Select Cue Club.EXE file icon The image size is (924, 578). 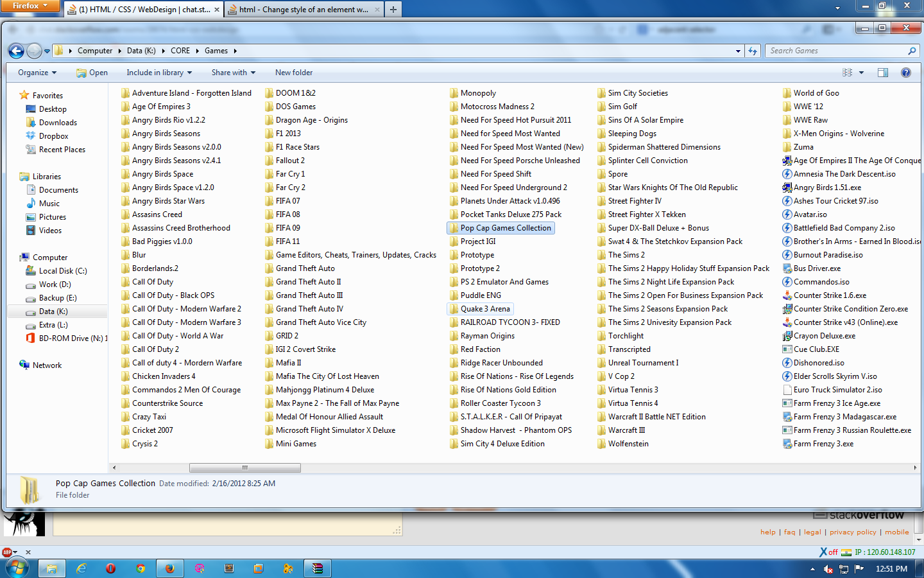click(787, 349)
